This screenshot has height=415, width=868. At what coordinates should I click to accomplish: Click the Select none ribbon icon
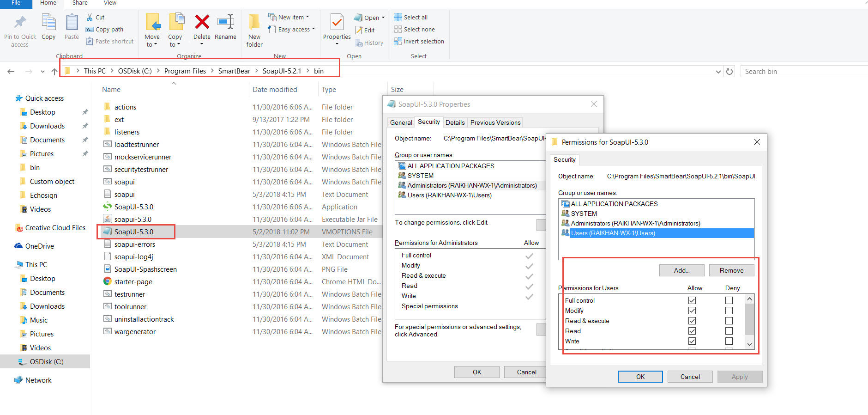pyautogui.click(x=398, y=29)
